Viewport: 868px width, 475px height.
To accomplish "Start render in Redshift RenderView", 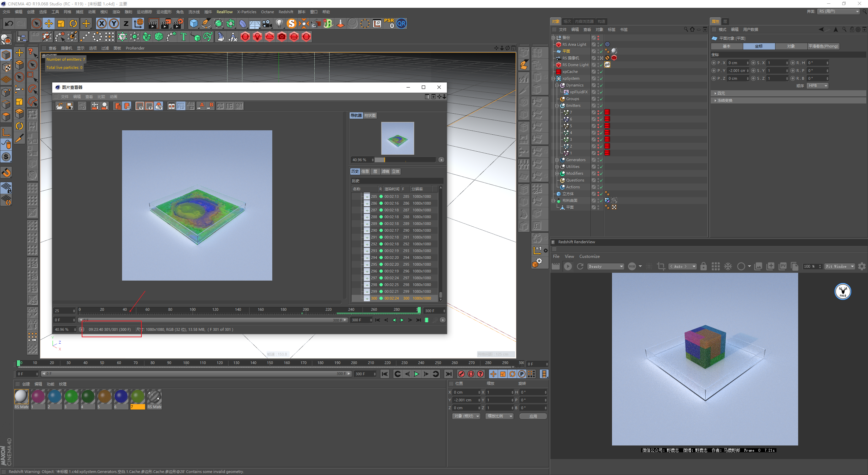I will point(568,267).
